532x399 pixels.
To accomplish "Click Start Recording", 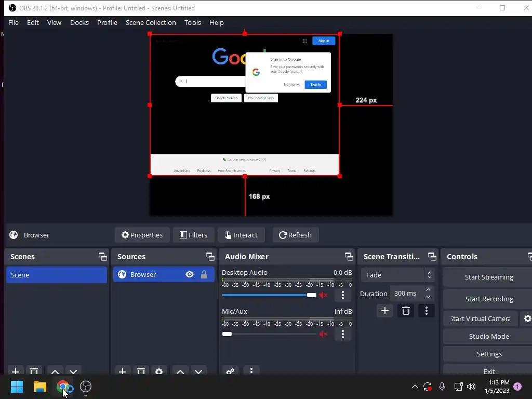I will coord(489,299).
